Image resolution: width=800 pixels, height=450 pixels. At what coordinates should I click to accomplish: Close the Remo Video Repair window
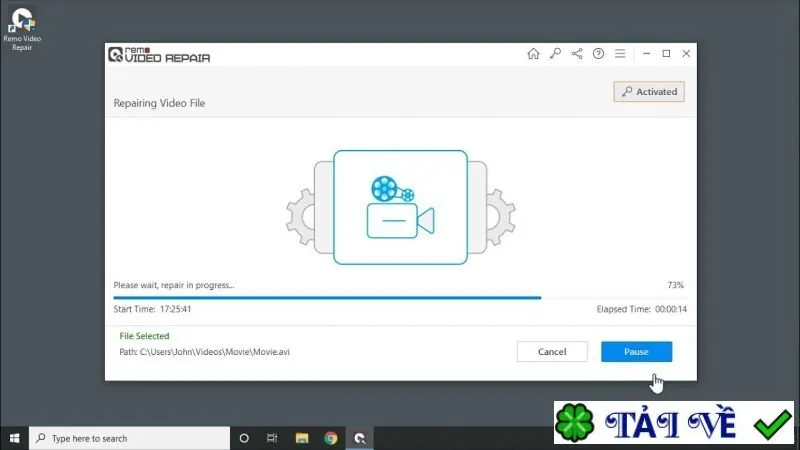(686, 54)
